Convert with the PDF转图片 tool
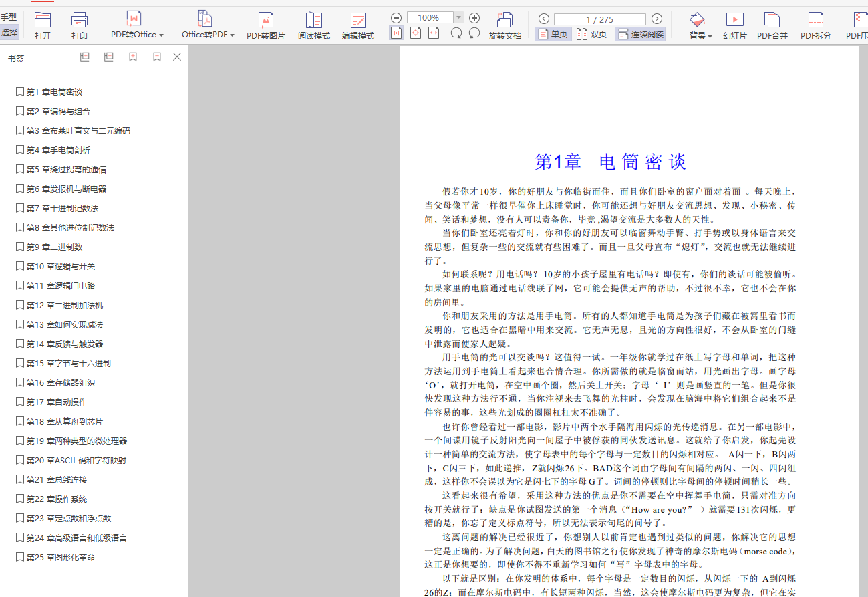The image size is (868, 597). [266, 26]
